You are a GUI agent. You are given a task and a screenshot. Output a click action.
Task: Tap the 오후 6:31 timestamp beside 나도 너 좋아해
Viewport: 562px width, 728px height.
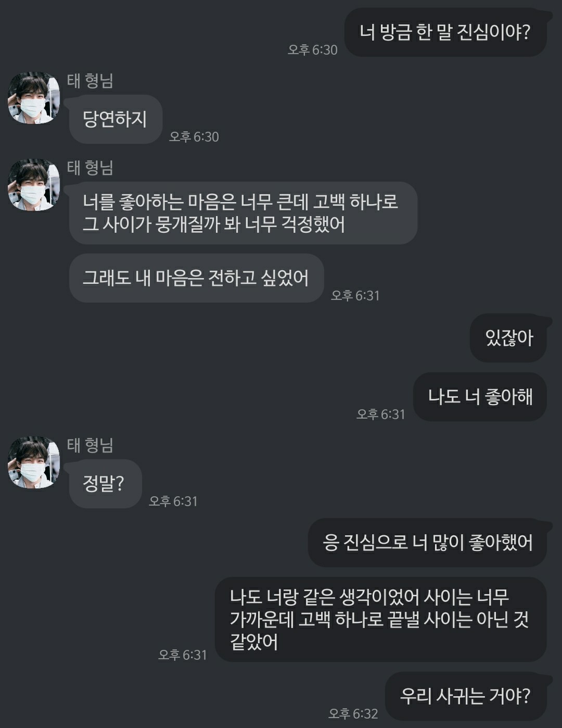click(380, 414)
